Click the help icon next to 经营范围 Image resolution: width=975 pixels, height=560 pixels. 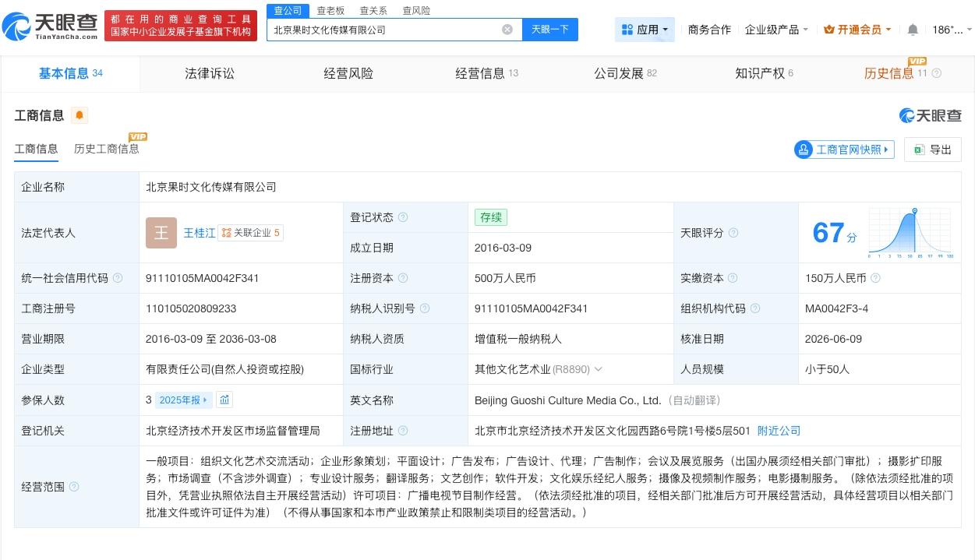[x=74, y=487]
